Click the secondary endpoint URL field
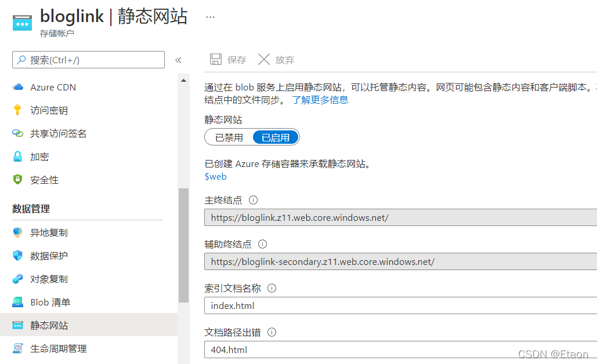Image resolution: width=597 pixels, height=364 pixels. [x=400, y=261]
